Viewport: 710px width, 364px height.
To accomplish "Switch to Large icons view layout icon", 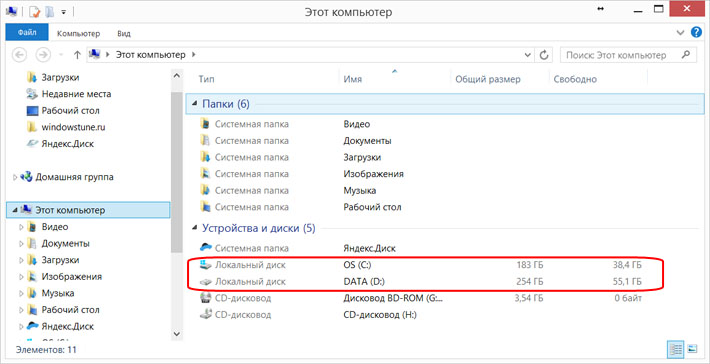I will pos(692,349).
